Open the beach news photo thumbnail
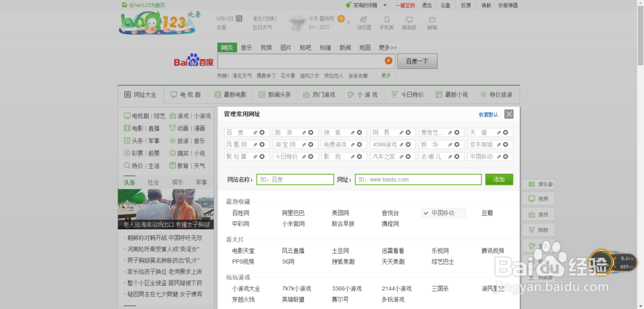644x309 pixels. 166,209
